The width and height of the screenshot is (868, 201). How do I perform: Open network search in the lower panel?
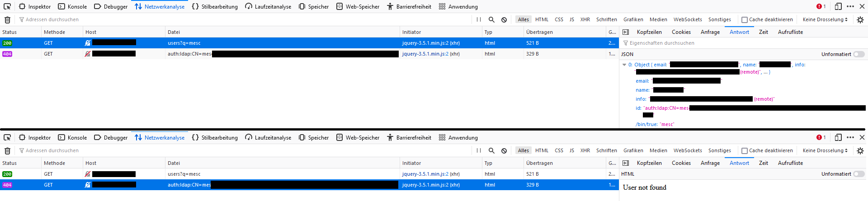pos(491,150)
